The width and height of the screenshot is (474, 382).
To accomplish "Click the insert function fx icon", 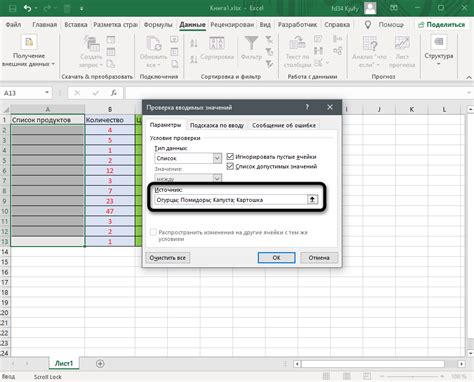I will click(x=114, y=93).
